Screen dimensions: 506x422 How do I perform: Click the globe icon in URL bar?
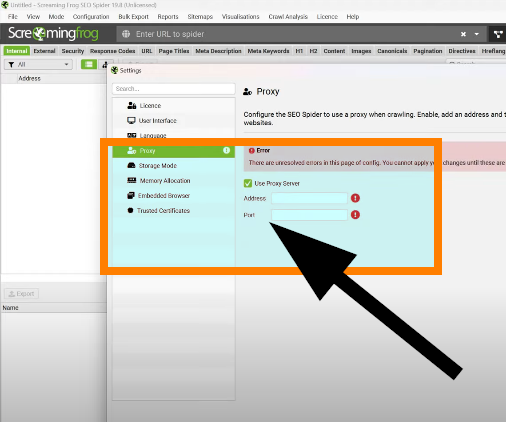pos(126,34)
